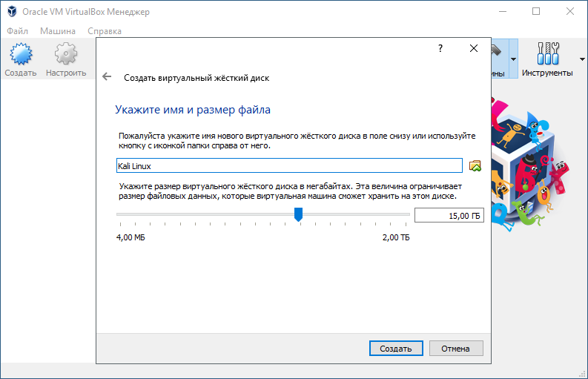Close the VirtualBox Manager window
588x379 pixels.
tap(570, 11)
